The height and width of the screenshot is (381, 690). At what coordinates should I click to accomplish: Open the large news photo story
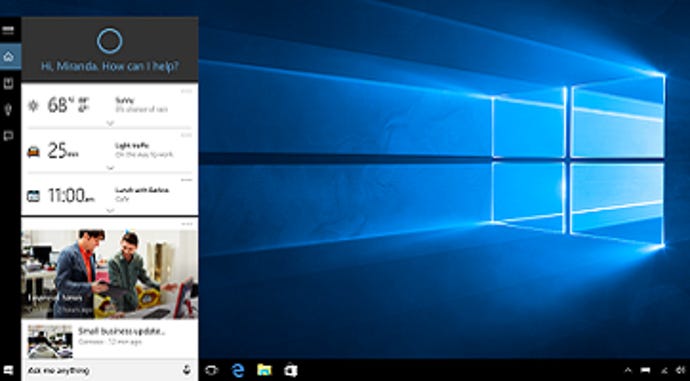110,274
